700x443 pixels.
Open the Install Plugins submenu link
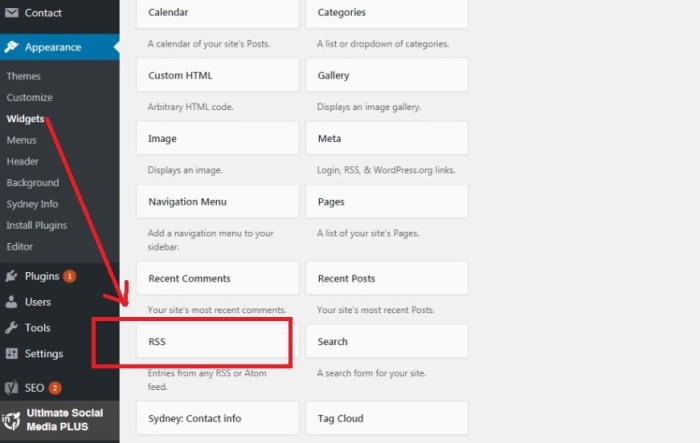click(x=37, y=225)
